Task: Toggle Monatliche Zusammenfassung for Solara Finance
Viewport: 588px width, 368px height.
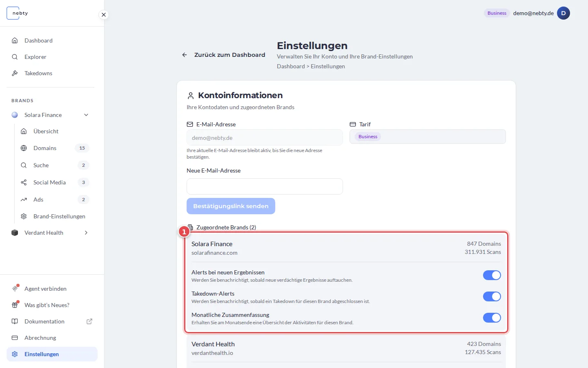Action: (492, 318)
